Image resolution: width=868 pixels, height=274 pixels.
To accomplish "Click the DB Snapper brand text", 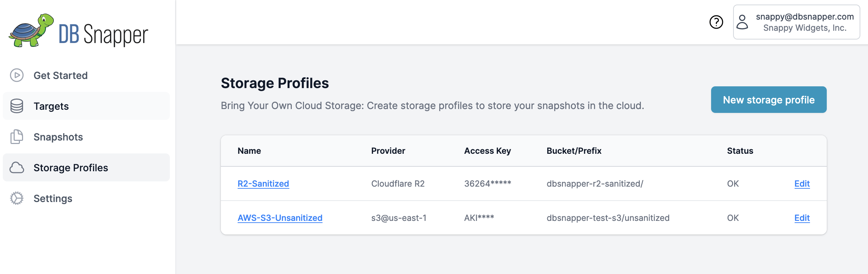I will click(x=103, y=35).
